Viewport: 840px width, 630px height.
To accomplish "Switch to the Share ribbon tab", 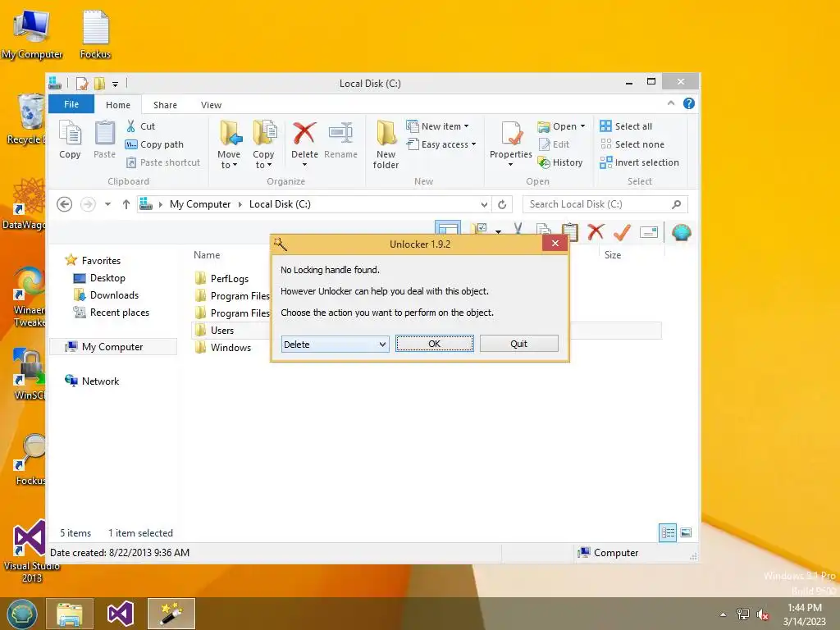I will pyautogui.click(x=165, y=105).
